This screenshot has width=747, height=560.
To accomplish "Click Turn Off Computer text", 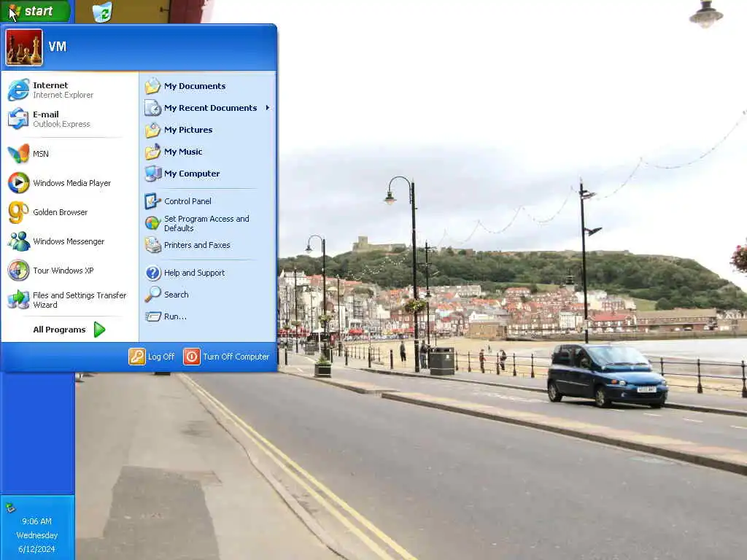I will (x=236, y=357).
